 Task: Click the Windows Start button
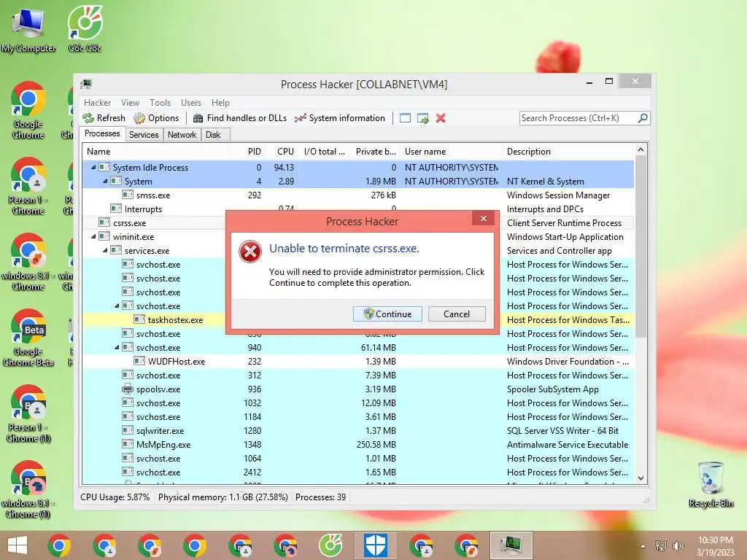click(18, 545)
